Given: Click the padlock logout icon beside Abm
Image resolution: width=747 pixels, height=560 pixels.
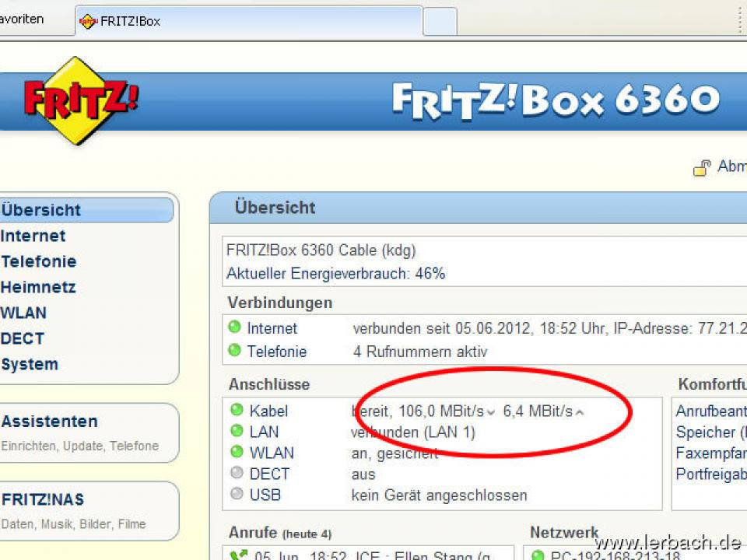Looking at the screenshot, I should point(702,168).
